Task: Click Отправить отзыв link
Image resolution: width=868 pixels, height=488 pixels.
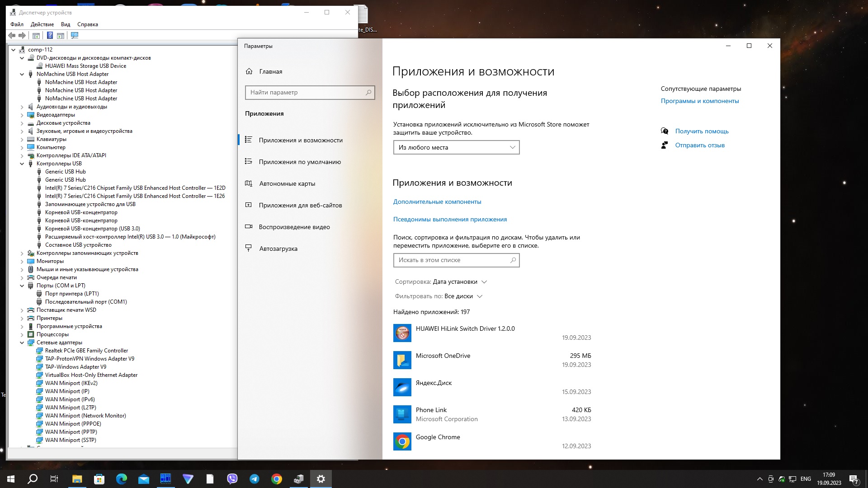Action: click(x=700, y=145)
